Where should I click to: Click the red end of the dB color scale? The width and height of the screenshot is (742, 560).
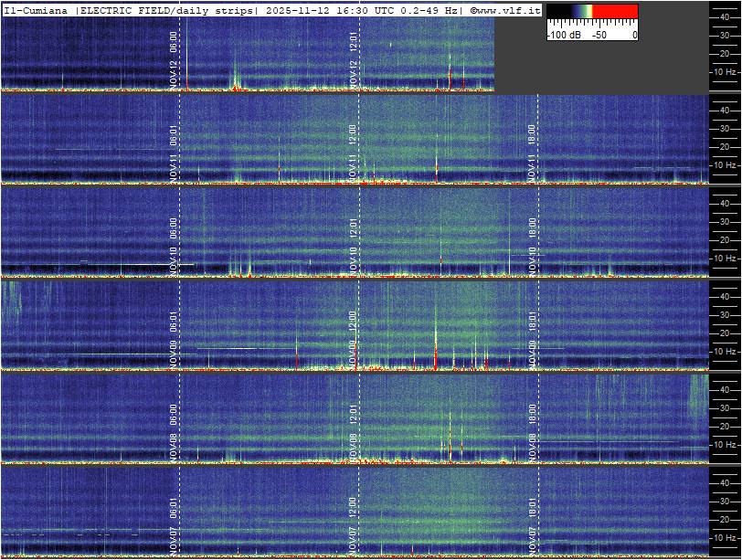pos(617,13)
